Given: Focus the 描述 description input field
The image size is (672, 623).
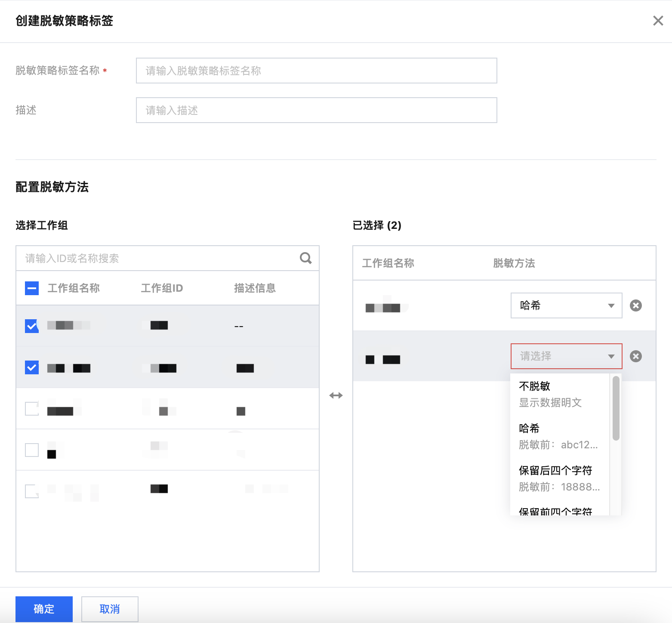Looking at the screenshot, I should point(316,110).
